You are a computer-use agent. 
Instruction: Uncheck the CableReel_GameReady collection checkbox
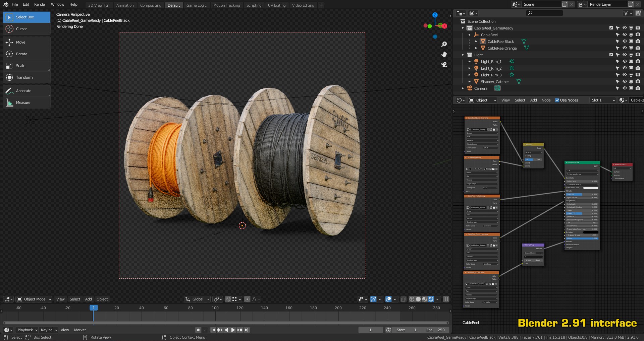[x=611, y=28]
